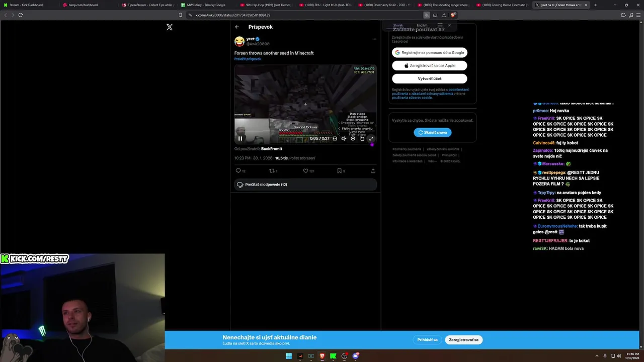644x362 pixels.
Task: Open the volume control in the system tray
Action: [618, 356]
